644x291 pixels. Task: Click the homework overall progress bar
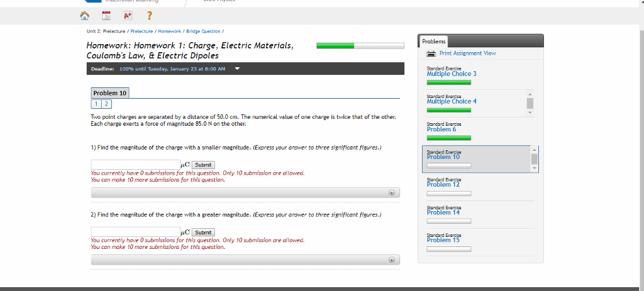(x=360, y=46)
